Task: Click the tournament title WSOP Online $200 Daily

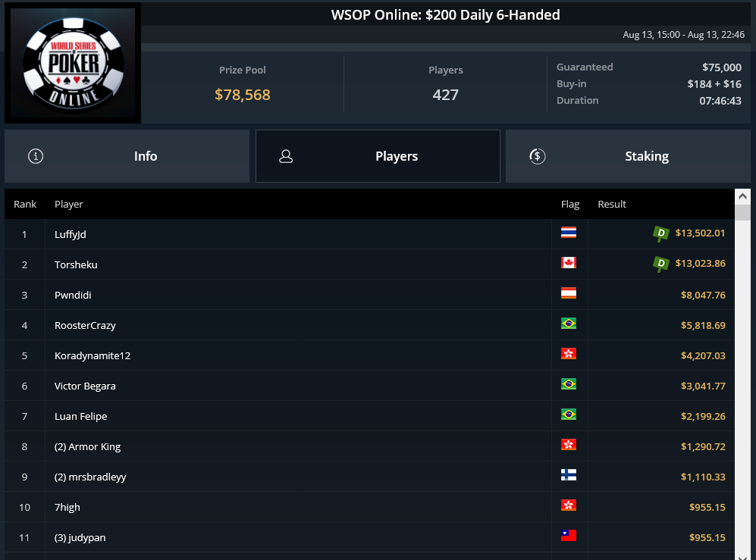Action: (446, 15)
